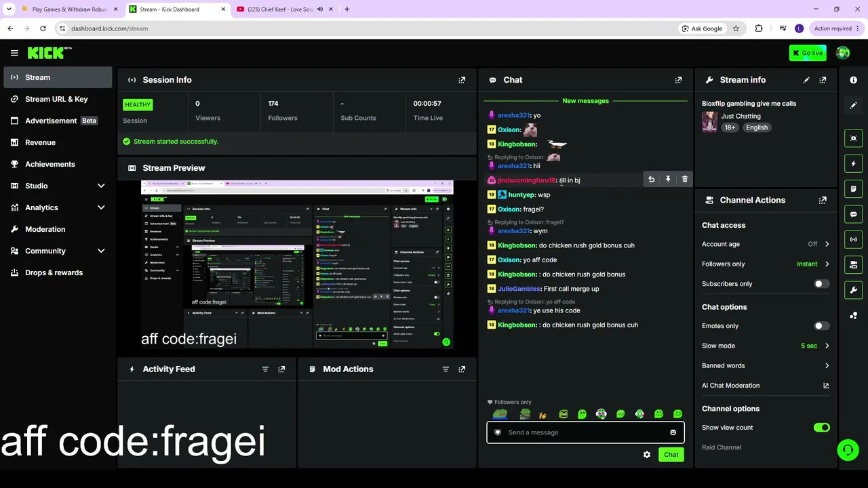The height and width of the screenshot is (488, 868).
Task: Bookmark this page with star icon
Action: click(x=736, y=28)
